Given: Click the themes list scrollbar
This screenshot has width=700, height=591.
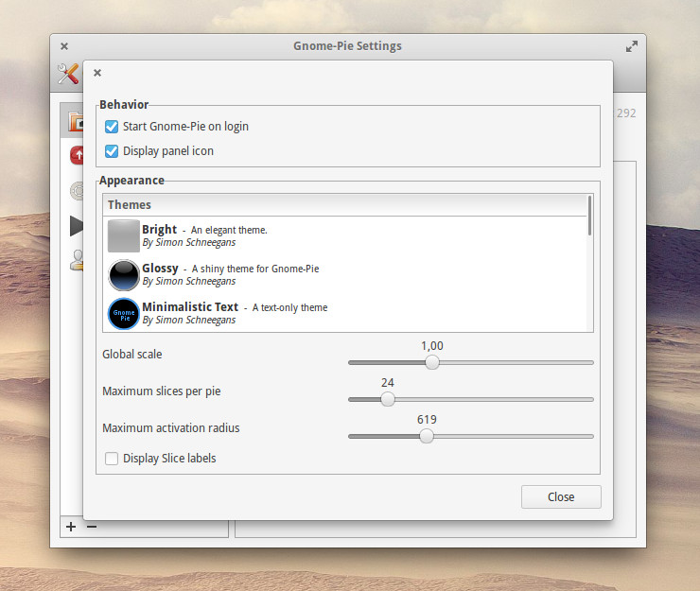Looking at the screenshot, I should click(x=589, y=216).
